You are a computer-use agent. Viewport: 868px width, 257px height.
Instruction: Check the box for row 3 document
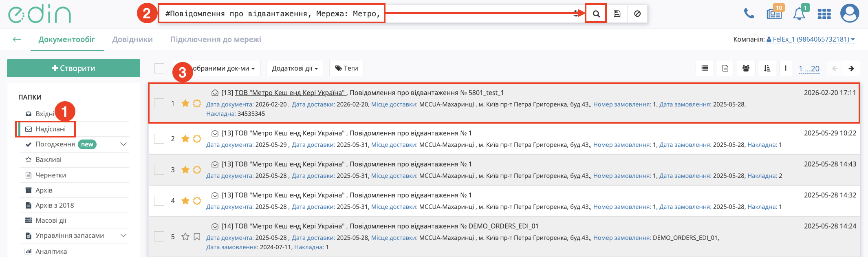click(159, 170)
